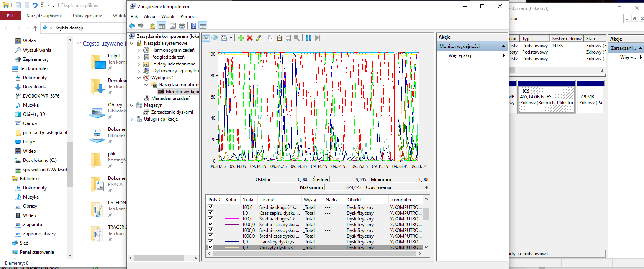Select Zarządzanie dyskami in the tree
This screenshot has height=269, width=644.
[x=172, y=112]
